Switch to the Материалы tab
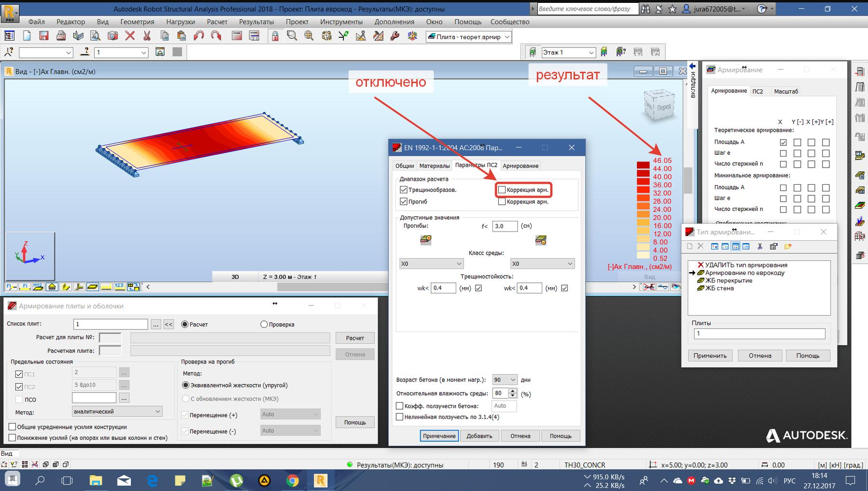The width and height of the screenshot is (868, 491). (x=434, y=166)
